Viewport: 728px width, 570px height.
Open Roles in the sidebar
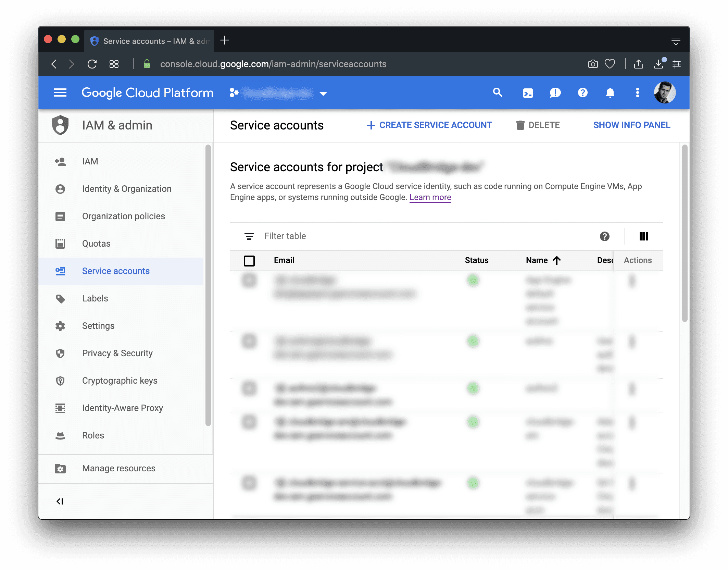coord(93,435)
